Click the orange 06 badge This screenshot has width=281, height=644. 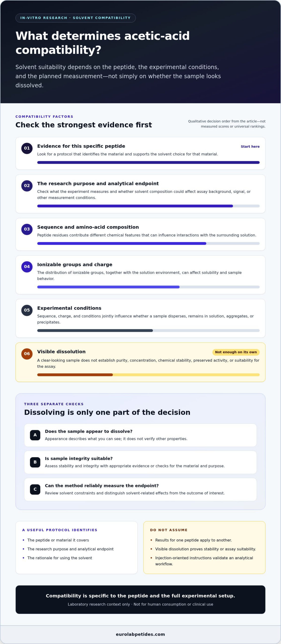pos(27,354)
